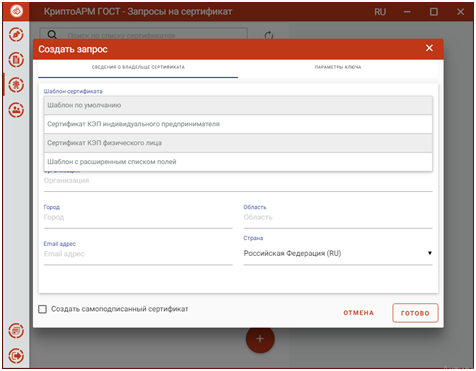
Task: Click the refresh list icon
Action: [269, 35]
